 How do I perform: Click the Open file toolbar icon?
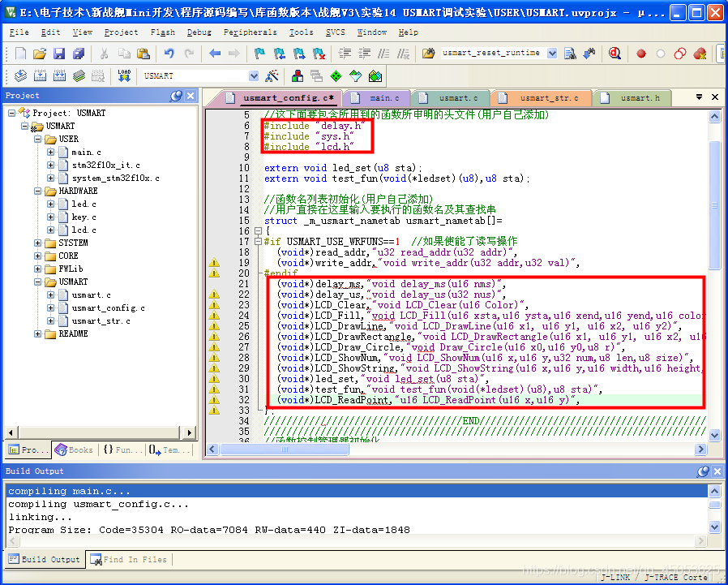40,54
